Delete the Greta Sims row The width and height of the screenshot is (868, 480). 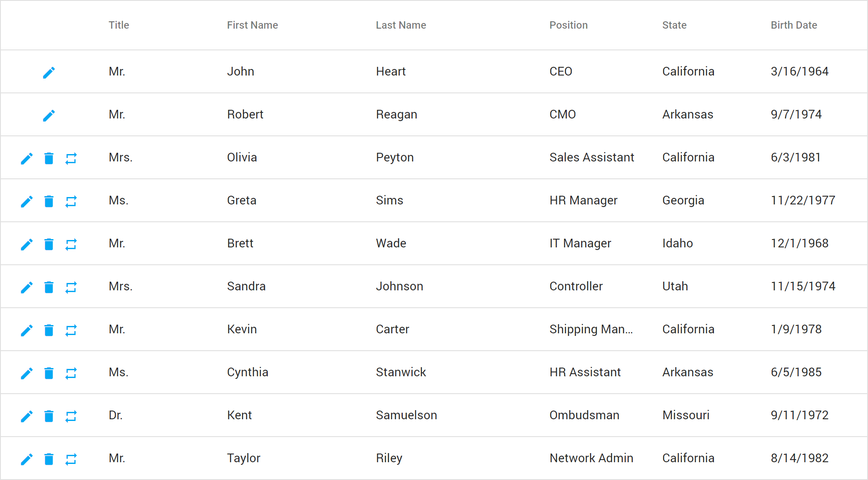click(x=49, y=201)
